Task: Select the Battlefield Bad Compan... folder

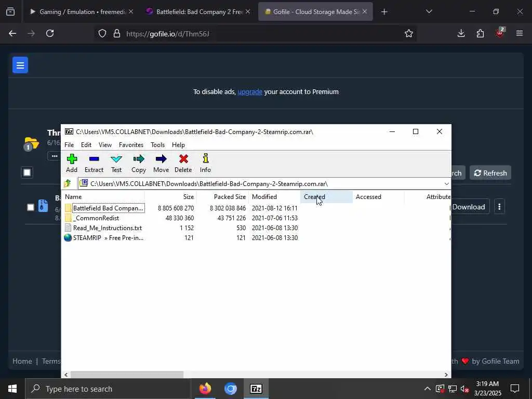Action: [108, 208]
